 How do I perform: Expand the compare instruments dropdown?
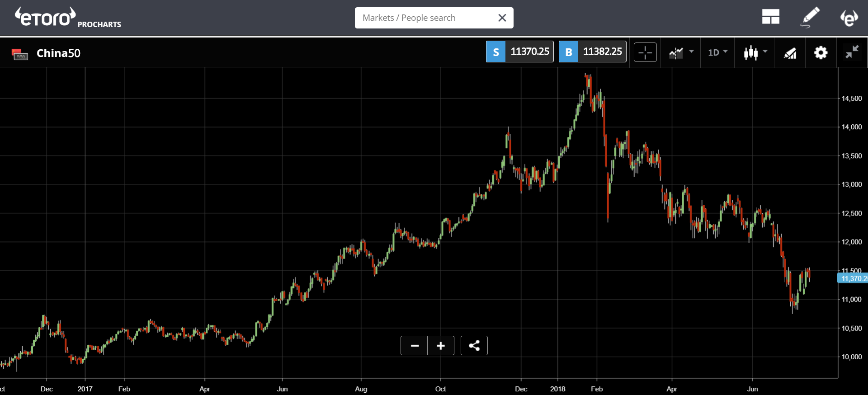(x=681, y=53)
